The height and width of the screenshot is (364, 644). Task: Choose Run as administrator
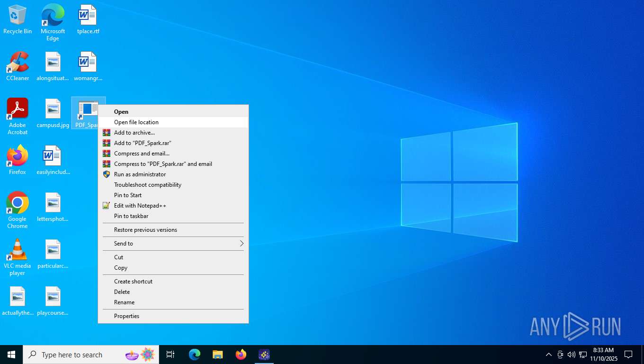tap(173, 174)
